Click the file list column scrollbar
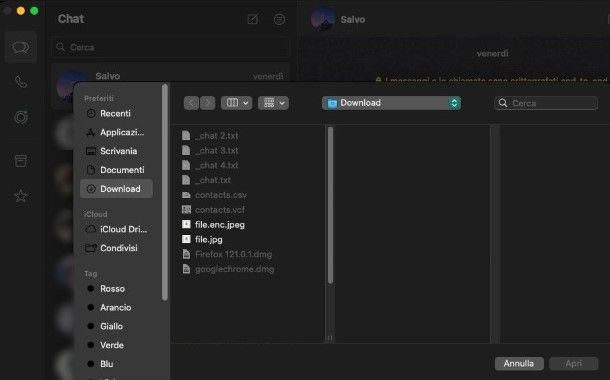This screenshot has height=380, width=610. pyautogui.click(x=330, y=205)
